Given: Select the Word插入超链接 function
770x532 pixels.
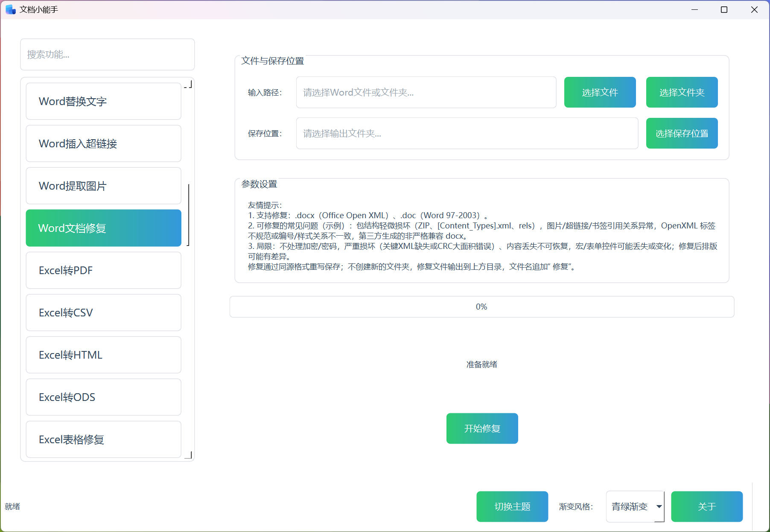Looking at the screenshot, I should [x=103, y=143].
